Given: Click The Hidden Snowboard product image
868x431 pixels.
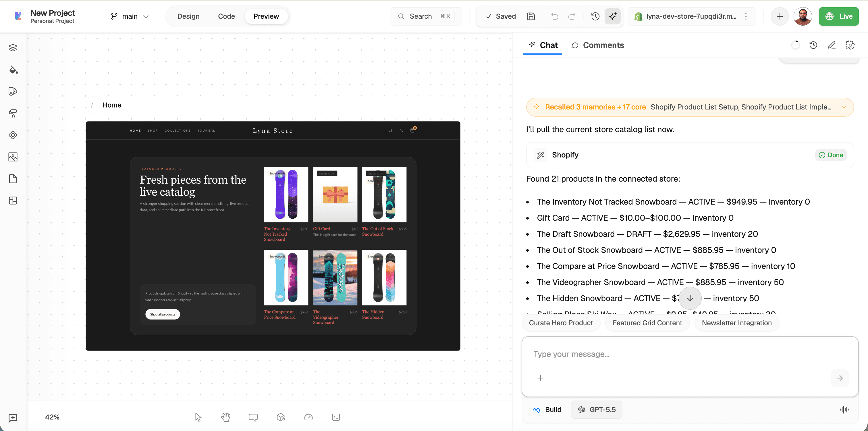Looking at the screenshot, I should pos(385,278).
